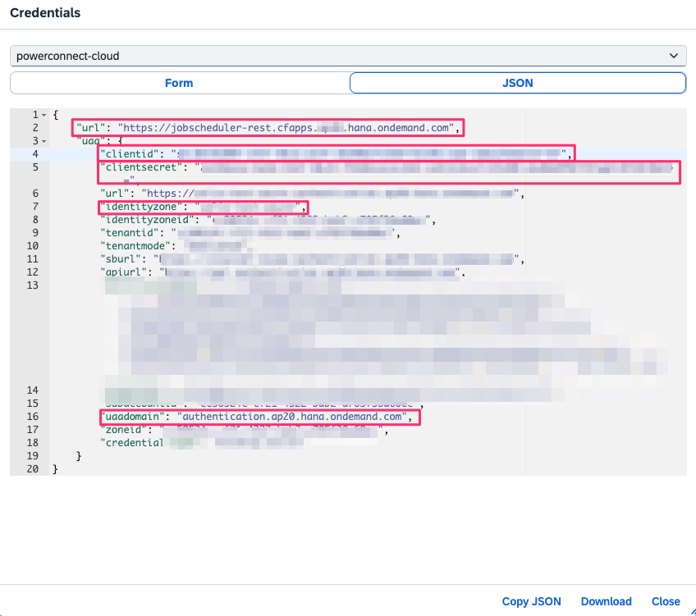Click the authentication.ap20.hana.ondemand.com value

293,417
